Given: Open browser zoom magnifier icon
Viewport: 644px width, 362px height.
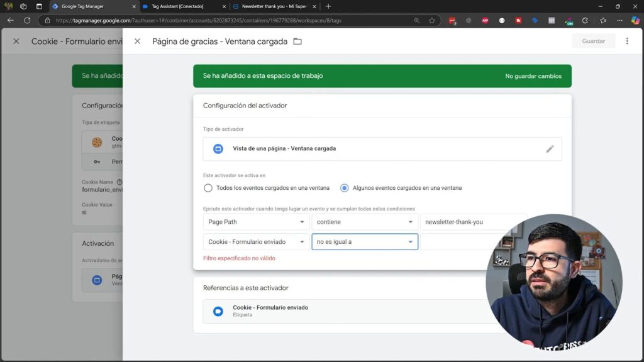Looking at the screenshot, I should 416,20.
